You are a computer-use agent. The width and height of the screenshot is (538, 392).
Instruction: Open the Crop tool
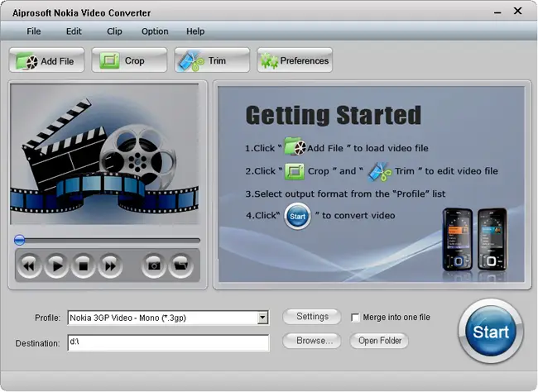[129, 60]
